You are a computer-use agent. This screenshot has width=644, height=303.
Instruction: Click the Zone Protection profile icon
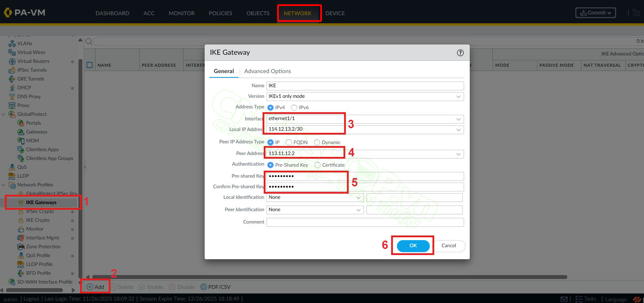click(x=21, y=246)
